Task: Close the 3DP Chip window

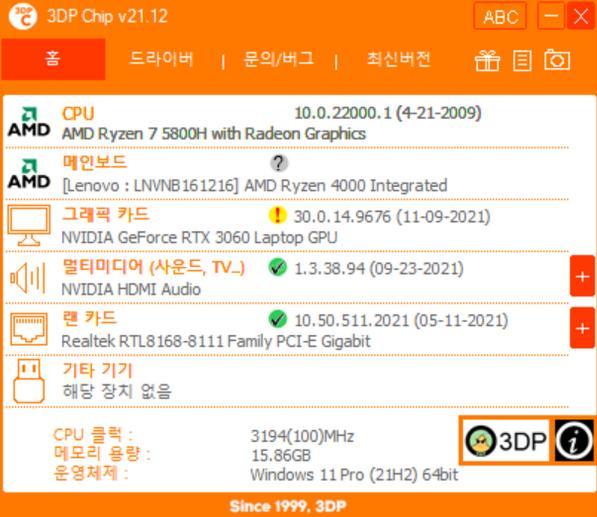Action: tap(581, 16)
